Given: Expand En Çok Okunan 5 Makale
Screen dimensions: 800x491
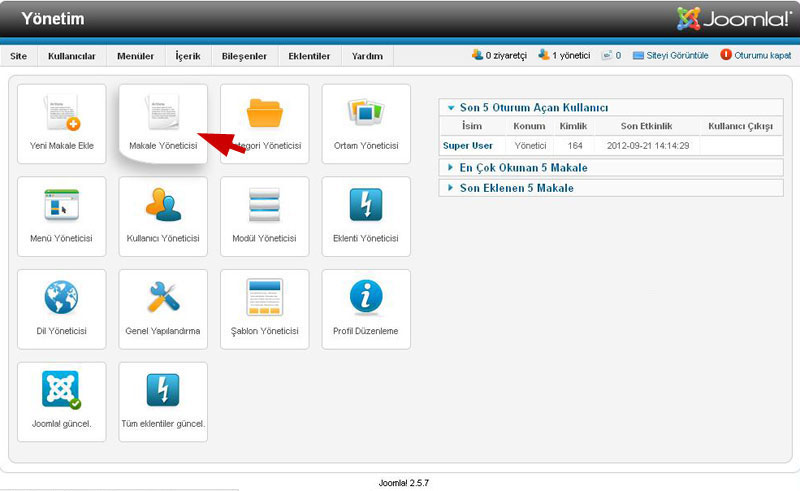Looking at the screenshot, I should [523, 167].
